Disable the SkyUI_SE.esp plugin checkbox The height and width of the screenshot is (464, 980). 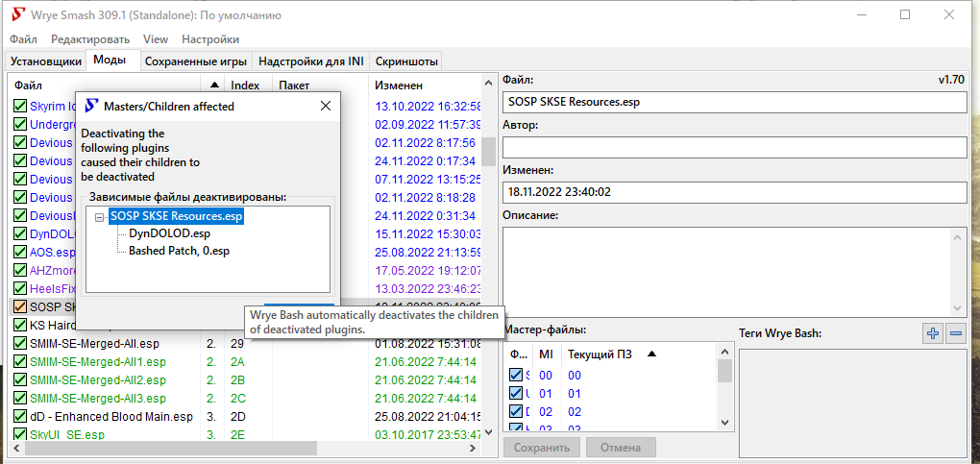20,434
